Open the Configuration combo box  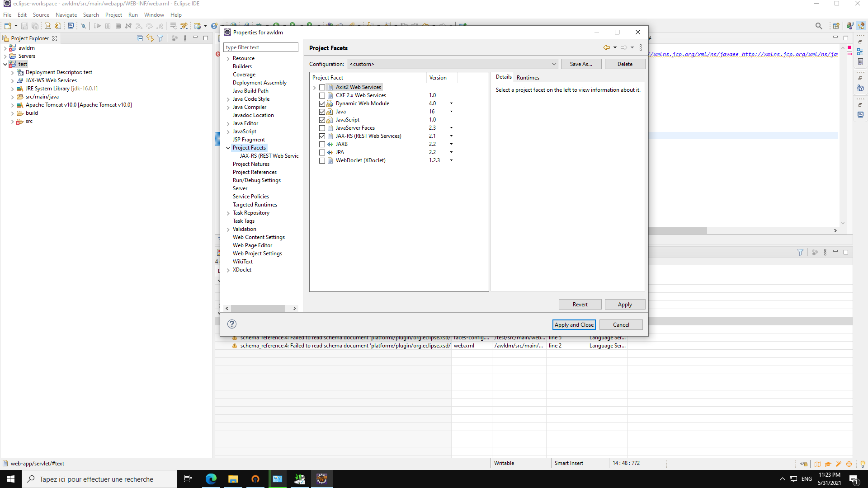[453, 64]
